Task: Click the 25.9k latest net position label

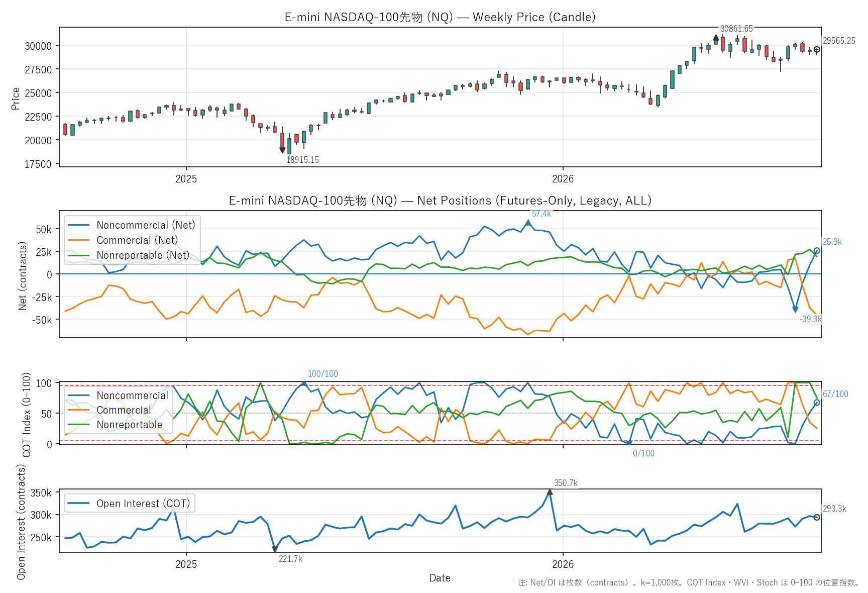Action: click(x=832, y=242)
